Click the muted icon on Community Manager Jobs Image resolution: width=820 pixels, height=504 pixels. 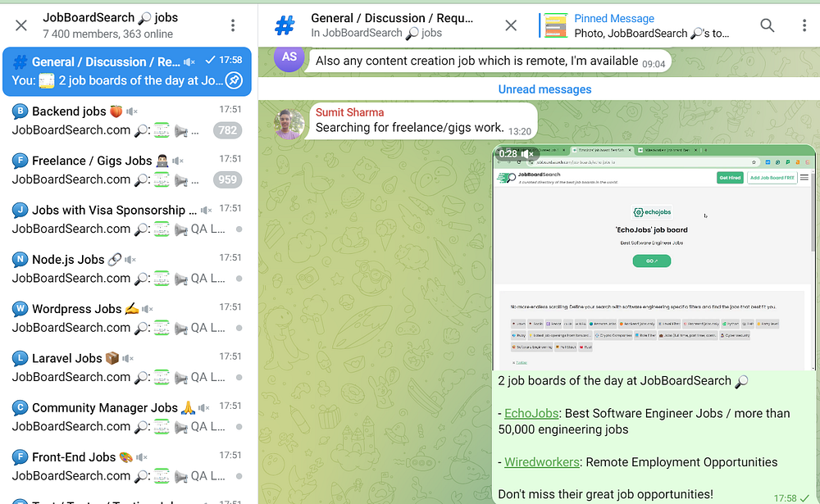click(x=204, y=408)
